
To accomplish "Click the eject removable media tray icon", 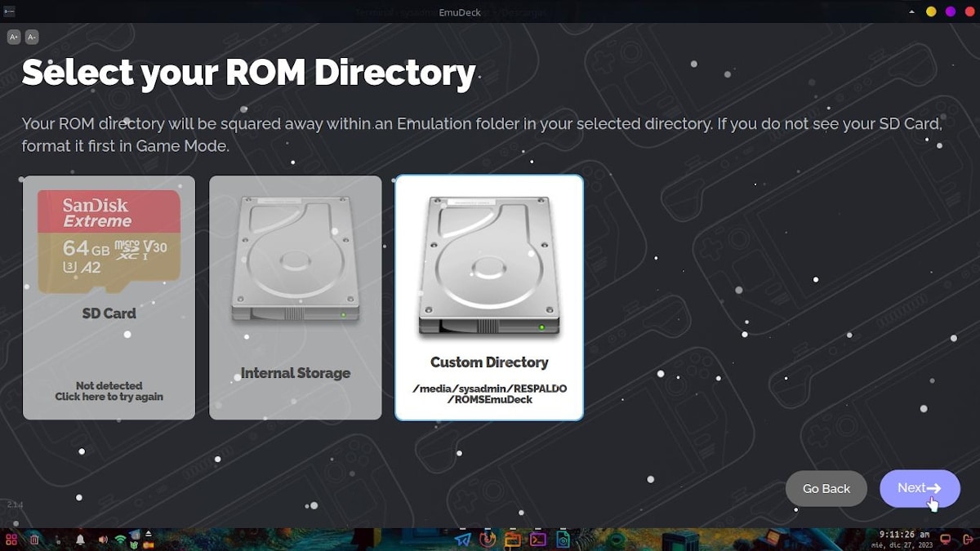I will click(x=149, y=535).
